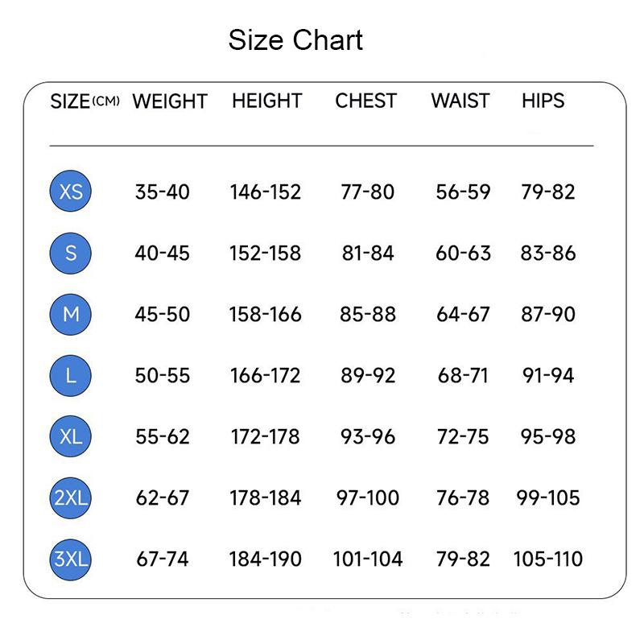This screenshot has width=644, height=644.
Task: Select the 184-190 height cell
Action: (x=266, y=559)
